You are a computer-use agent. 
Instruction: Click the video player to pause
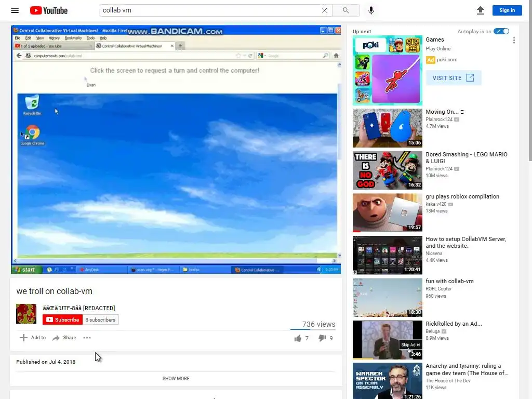(176, 149)
